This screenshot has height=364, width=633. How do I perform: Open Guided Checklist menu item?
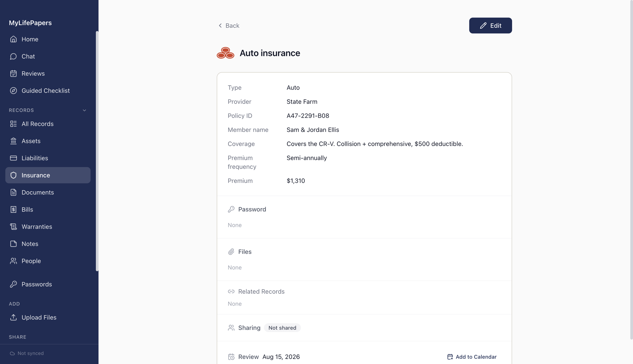point(48,91)
